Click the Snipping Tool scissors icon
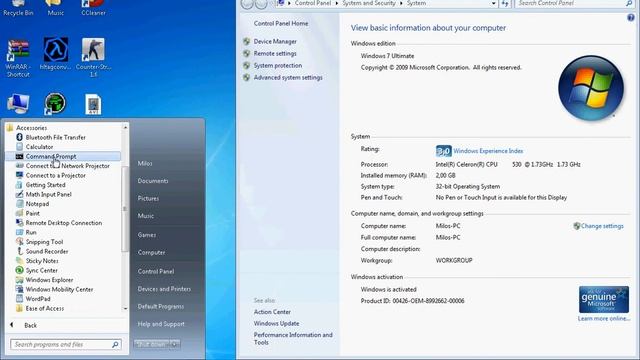The height and width of the screenshot is (360, 640). coord(19,242)
